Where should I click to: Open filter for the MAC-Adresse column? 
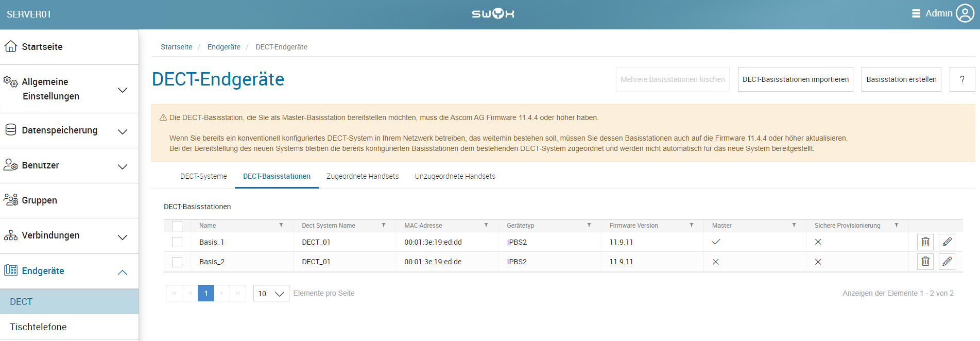[486, 226]
